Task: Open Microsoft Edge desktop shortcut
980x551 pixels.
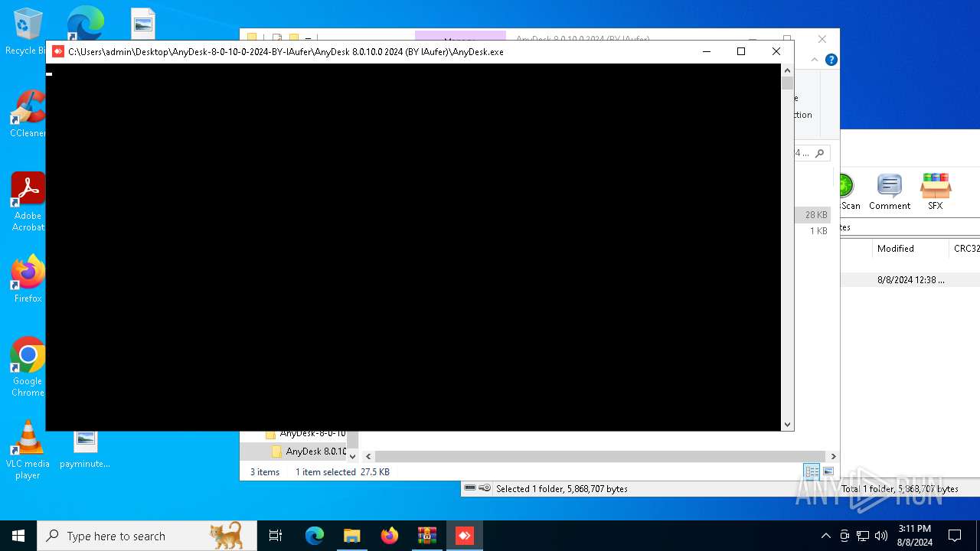Action: [85, 23]
